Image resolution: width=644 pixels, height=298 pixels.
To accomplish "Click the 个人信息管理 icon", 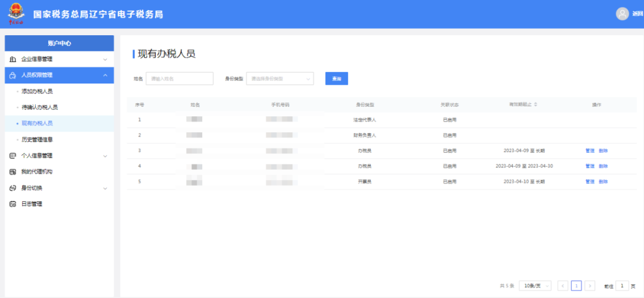I will 13,156.
